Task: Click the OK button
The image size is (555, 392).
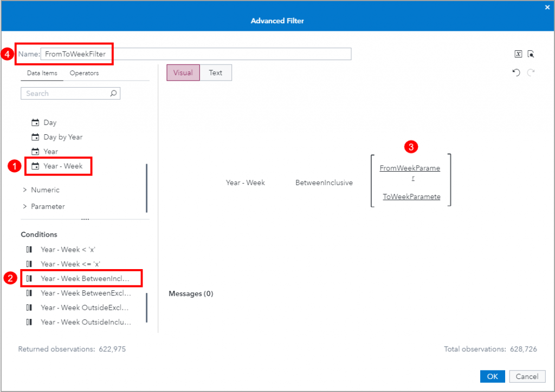Action: [492, 376]
